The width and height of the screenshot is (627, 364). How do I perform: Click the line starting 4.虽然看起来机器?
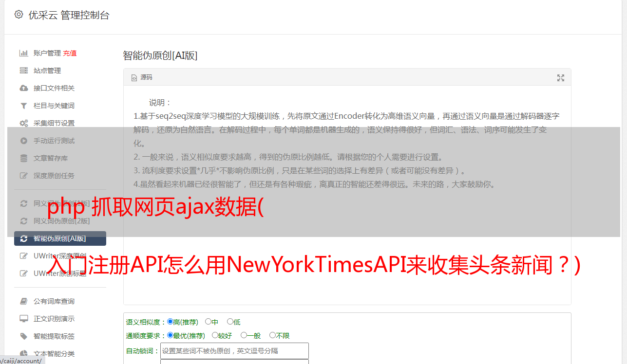pos(315,184)
